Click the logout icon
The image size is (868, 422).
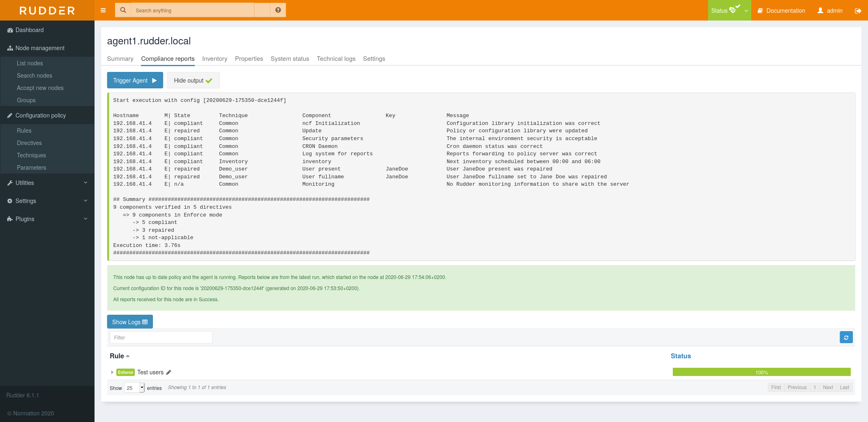(858, 10)
